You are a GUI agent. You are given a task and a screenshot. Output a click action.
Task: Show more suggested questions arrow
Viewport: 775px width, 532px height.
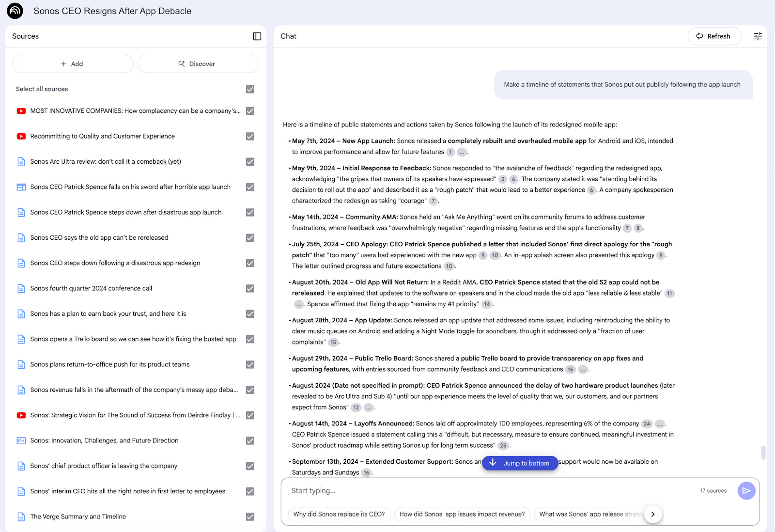pos(653,515)
